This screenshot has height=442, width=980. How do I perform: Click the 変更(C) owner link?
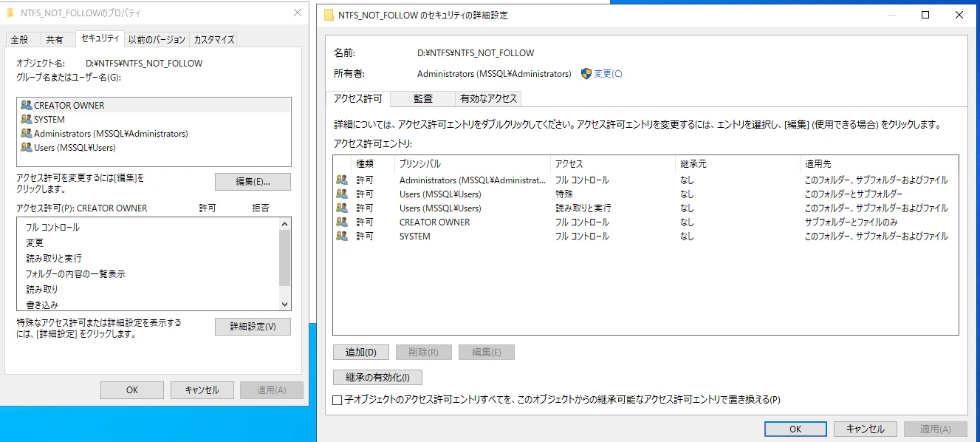coord(609,74)
